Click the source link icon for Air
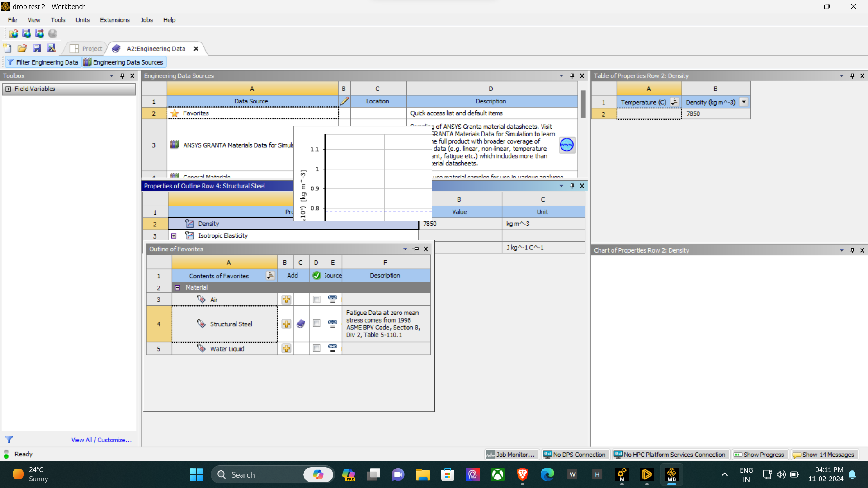The height and width of the screenshot is (488, 868). 333,299
